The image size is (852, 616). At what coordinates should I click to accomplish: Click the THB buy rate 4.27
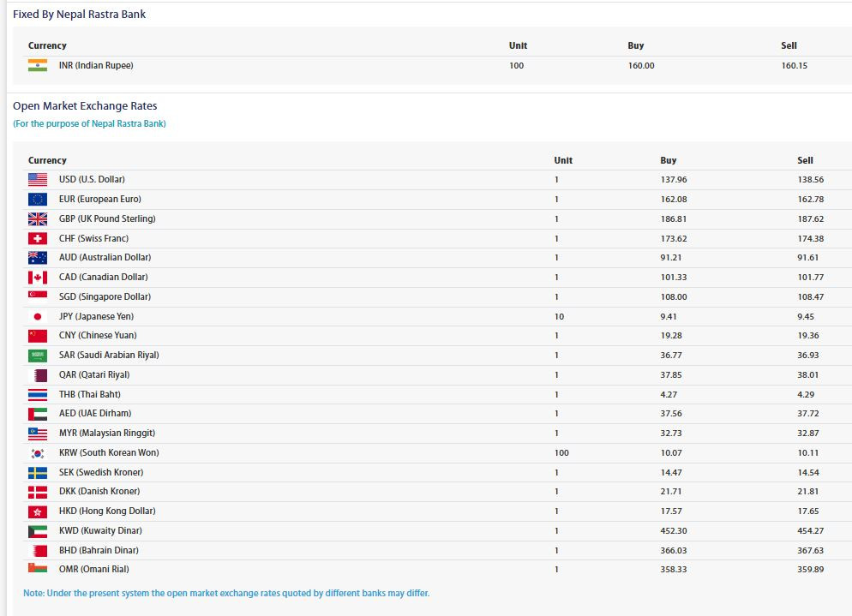[x=669, y=395]
